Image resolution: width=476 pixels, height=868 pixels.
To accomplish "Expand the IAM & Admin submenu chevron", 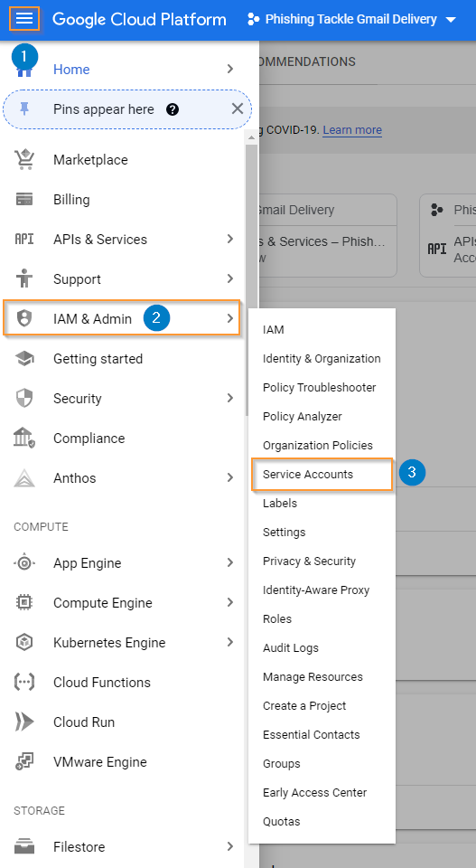I will [230, 318].
